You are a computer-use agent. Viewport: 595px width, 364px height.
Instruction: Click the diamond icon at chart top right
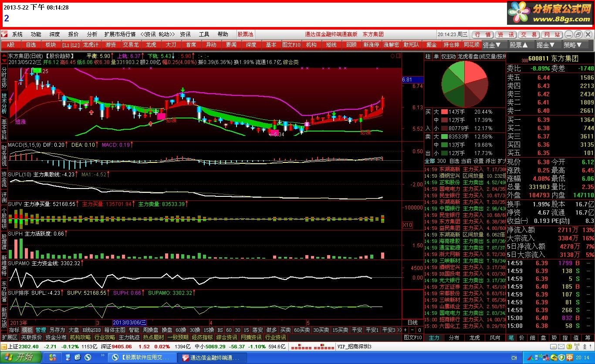click(392, 56)
